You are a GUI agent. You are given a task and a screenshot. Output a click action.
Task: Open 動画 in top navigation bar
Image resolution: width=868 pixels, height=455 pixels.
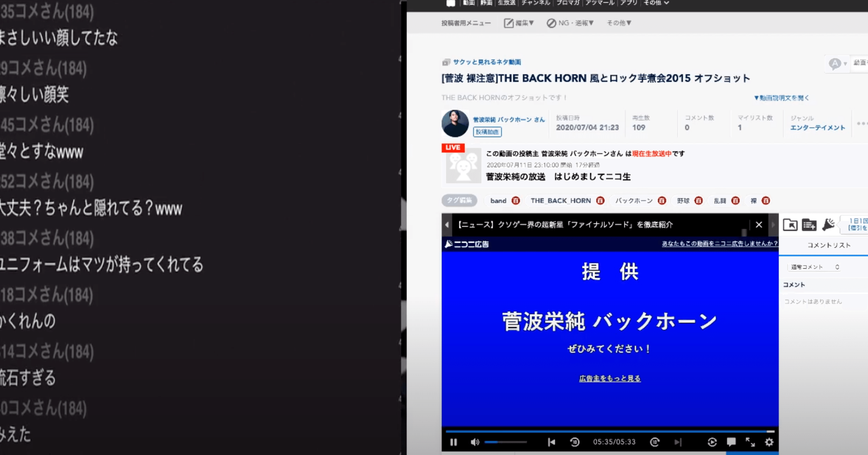pos(469,3)
